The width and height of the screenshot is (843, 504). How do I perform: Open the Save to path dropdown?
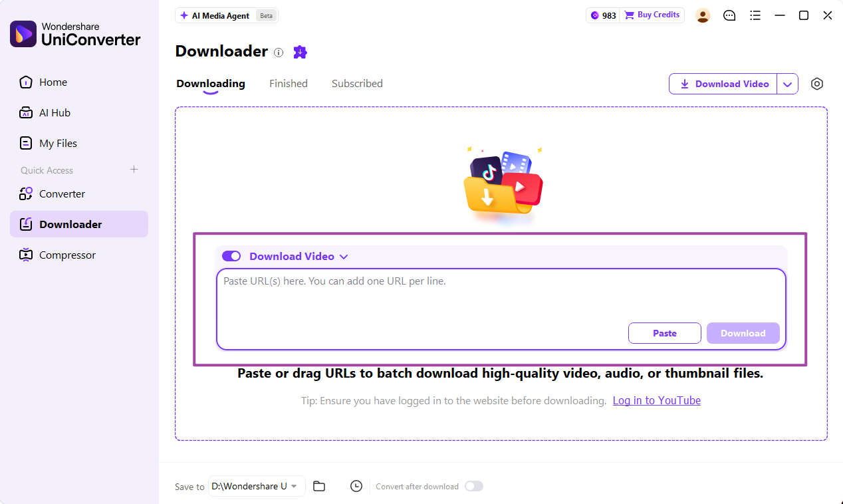pyautogui.click(x=257, y=486)
